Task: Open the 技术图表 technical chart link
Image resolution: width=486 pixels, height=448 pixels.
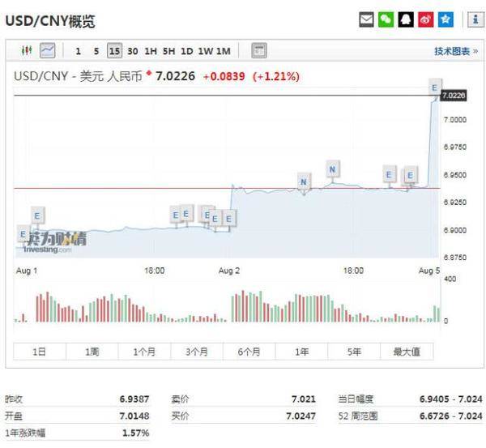Action: (x=455, y=51)
